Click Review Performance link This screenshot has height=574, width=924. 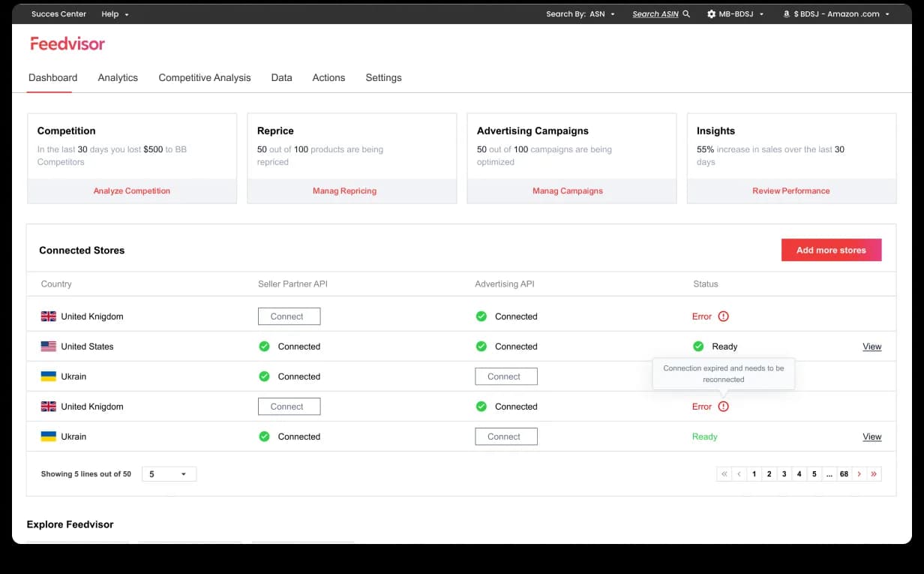coord(791,191)
